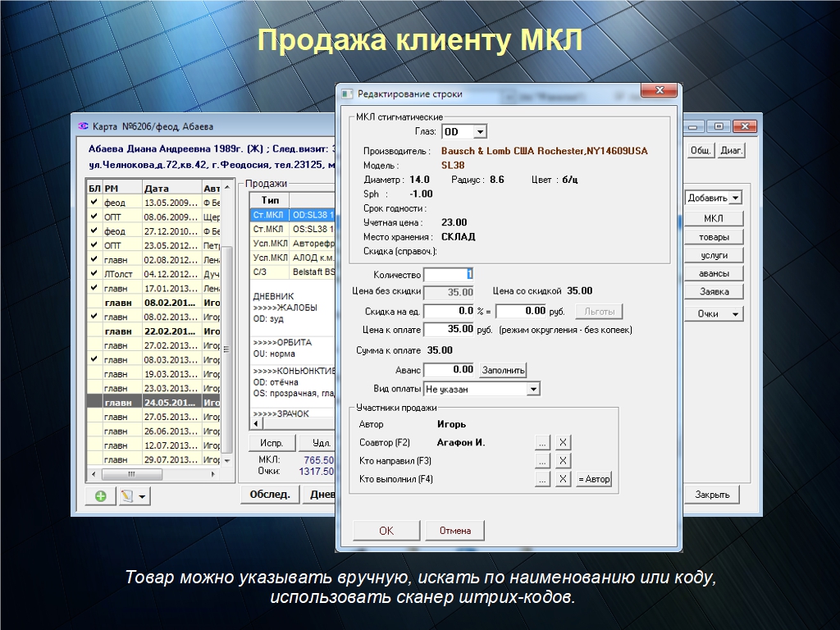Toggle the БЛ checkmark on the 17.01.2013 row
Viewport: 840px width, 630px height.
point(94,288)
